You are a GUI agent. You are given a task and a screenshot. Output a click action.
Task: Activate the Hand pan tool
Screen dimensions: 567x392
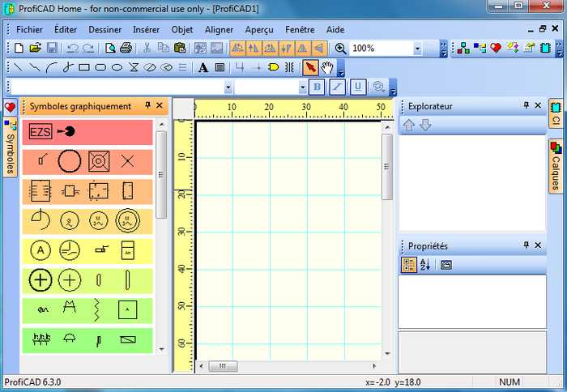pyautogui.click(x=327, y=67)
